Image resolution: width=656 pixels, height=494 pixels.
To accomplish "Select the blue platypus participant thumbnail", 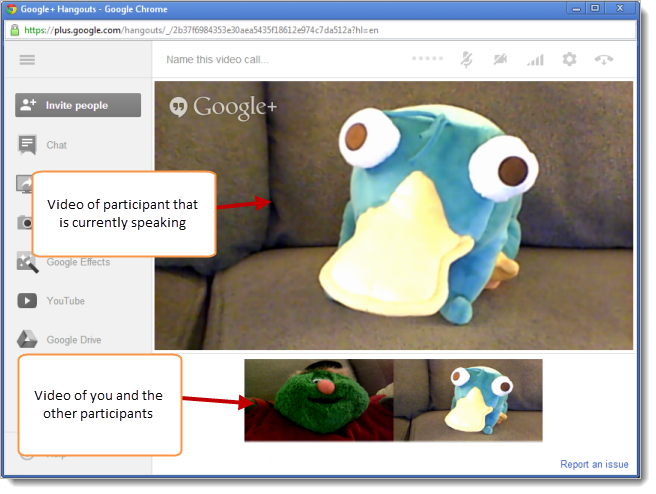I will (468, 400).
